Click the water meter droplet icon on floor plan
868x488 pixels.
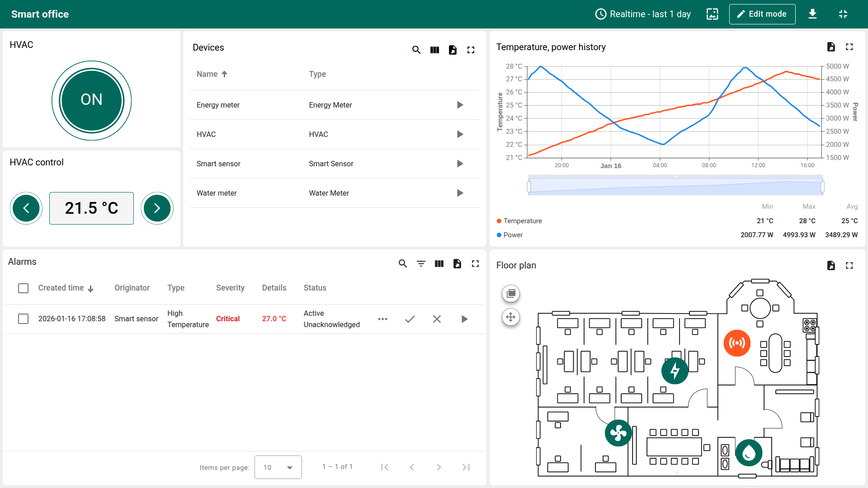pyautogui.click(x=749, y=452)
